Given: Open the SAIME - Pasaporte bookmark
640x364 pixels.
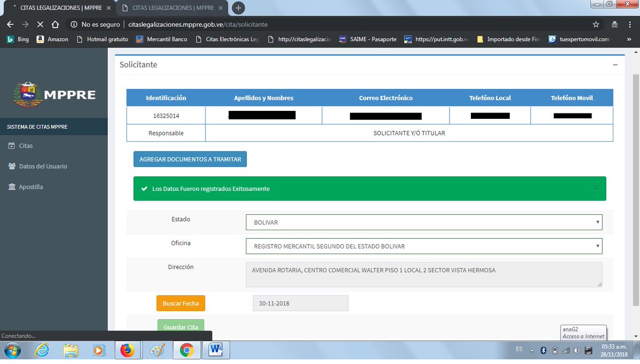Looking at the screenshot, I should (x=368, y=39).
